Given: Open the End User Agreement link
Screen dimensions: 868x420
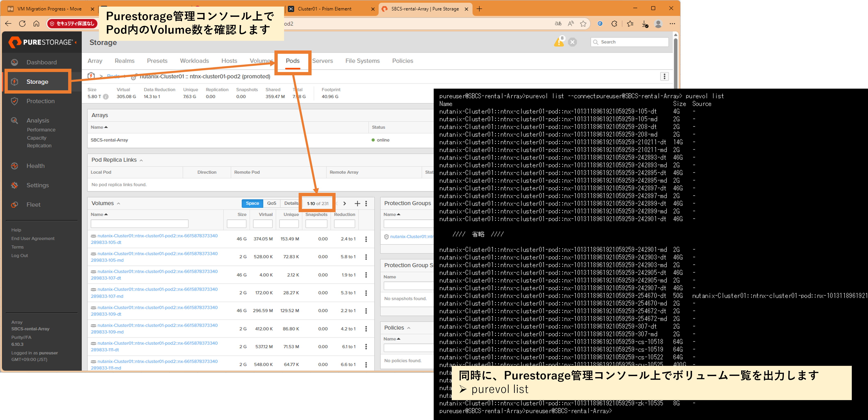Looking at the screenshot, I should click(33, 238).
